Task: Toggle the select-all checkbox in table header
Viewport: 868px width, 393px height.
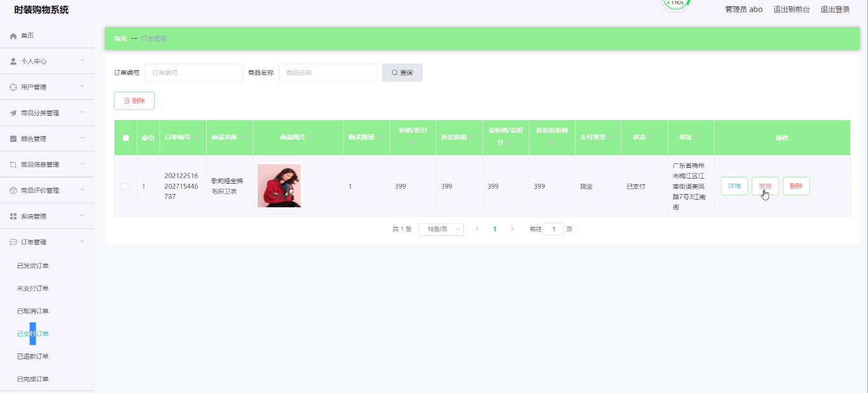Action: tap(125, 137)
